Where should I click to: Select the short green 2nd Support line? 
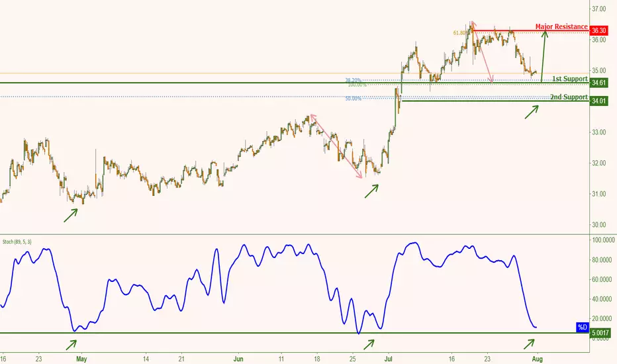495,101
